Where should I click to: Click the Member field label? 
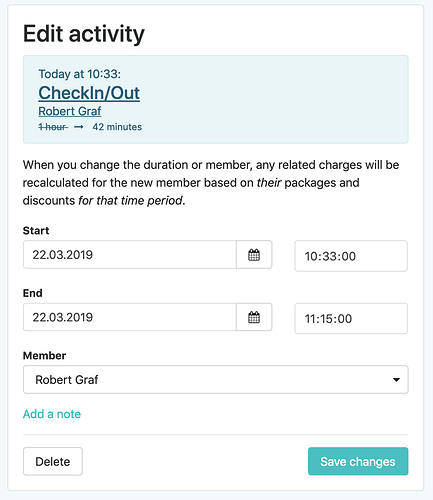pyautogui.click(x=44, y=356)
